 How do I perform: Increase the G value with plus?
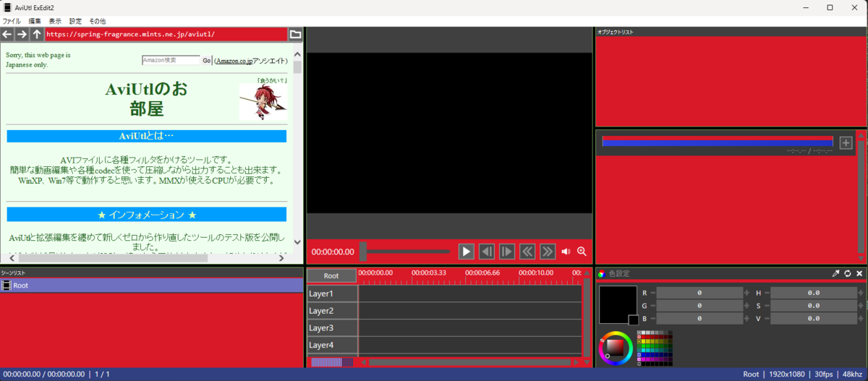[746, 306]
